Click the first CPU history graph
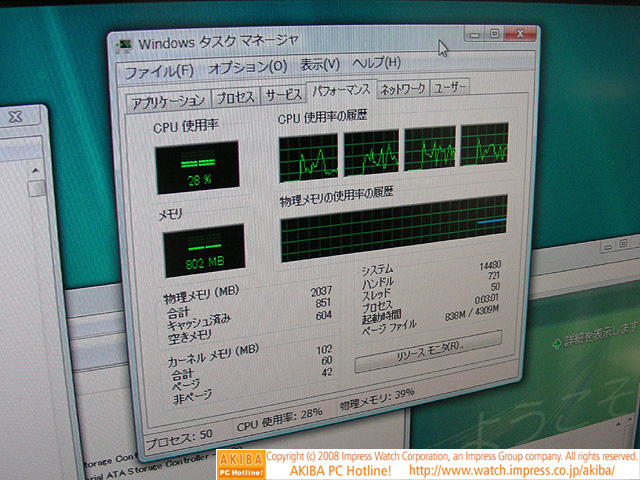 click(x=308, y=152)
